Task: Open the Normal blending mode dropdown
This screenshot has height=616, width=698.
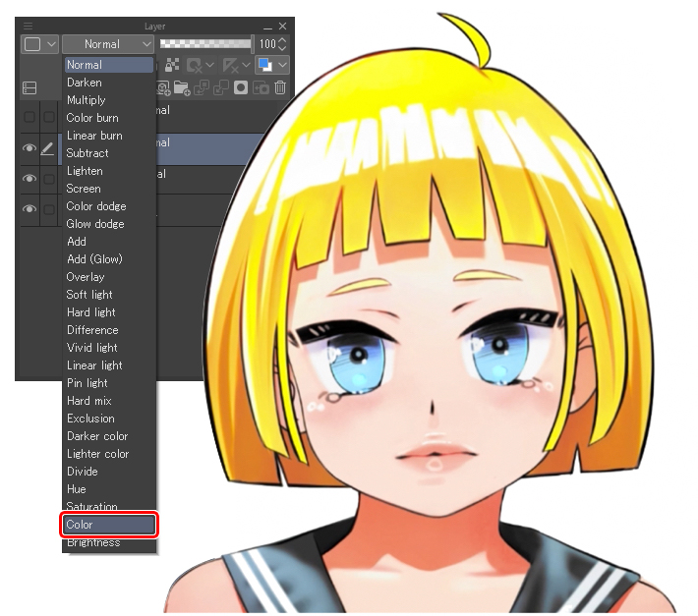Action: click(x=108, y=44)
